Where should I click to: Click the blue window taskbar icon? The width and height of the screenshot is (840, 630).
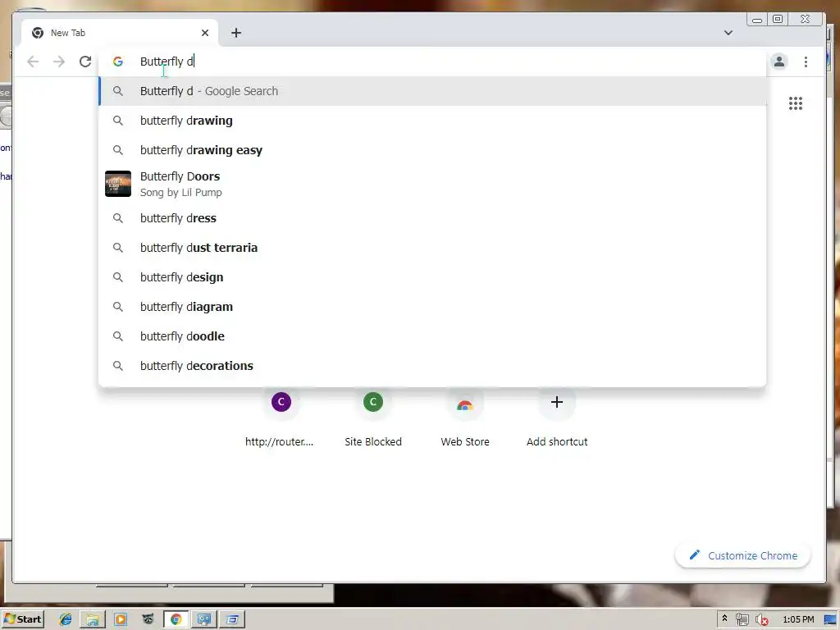point(232,619)
